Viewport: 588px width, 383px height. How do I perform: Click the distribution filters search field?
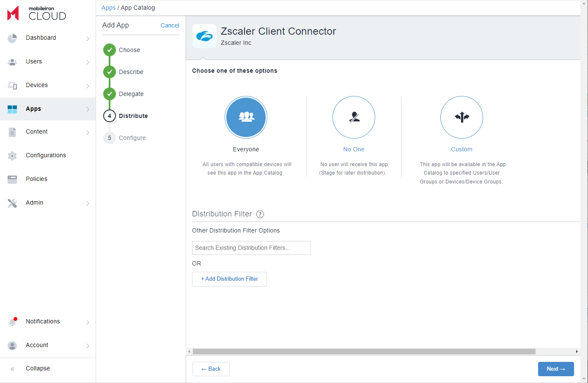251,248
